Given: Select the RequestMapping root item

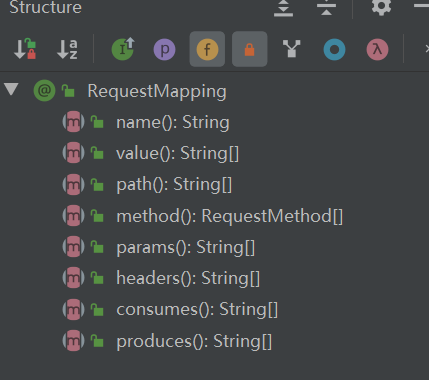Looking at the screenshot, I should pos(157,91).
